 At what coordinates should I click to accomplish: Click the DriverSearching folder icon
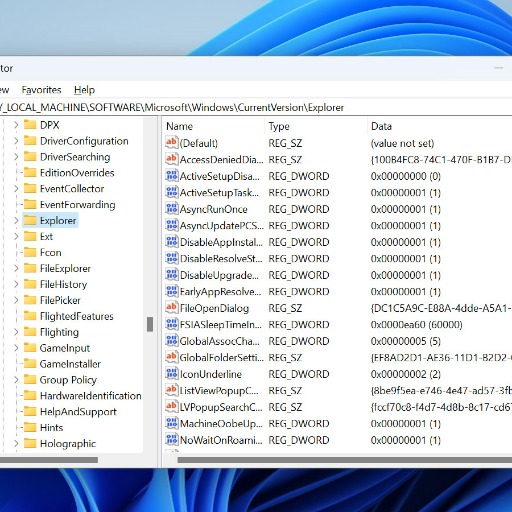[x=30, y=157]
